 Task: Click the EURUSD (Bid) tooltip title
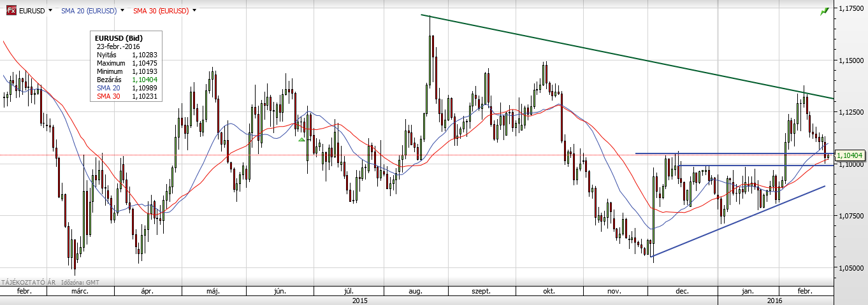click(x=119, y=39)
